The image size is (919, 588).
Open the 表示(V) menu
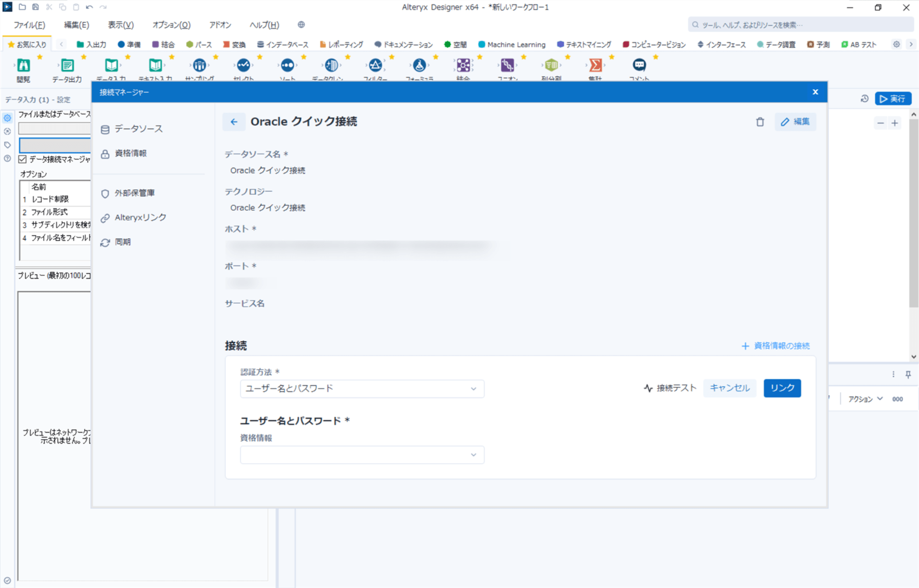pyautogui.click(x=121, y=25)
